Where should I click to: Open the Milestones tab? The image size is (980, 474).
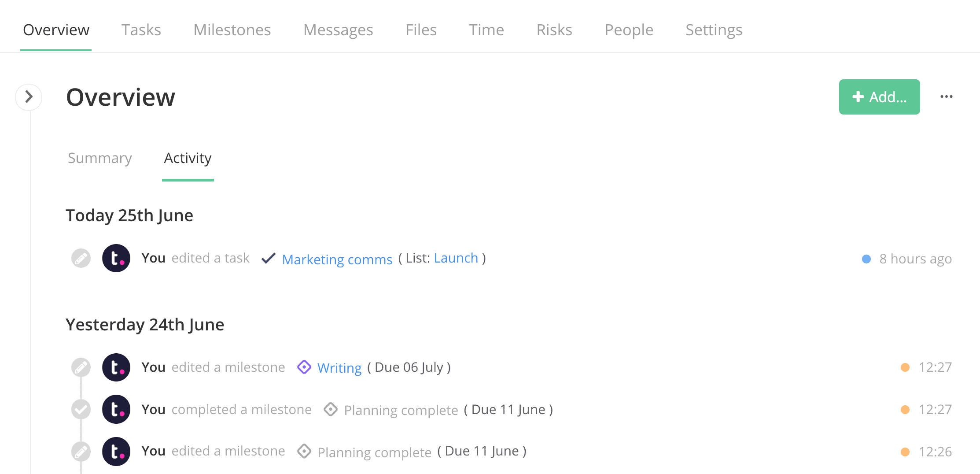pyautogui.click(x=232, y=30)
